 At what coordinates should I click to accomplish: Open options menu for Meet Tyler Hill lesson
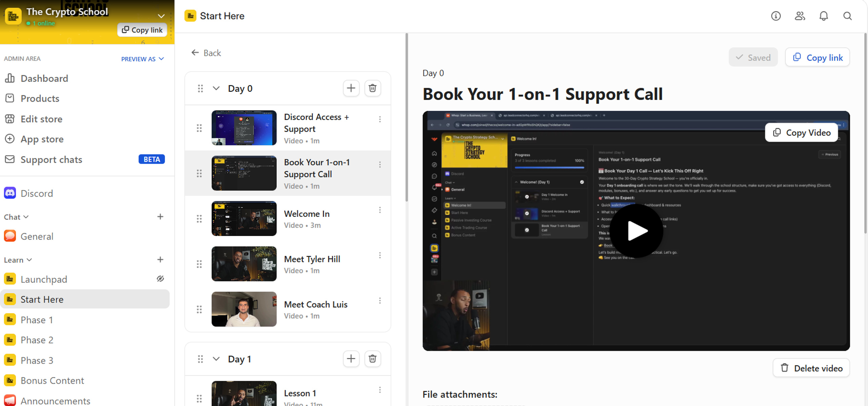[x=380, y=255]
